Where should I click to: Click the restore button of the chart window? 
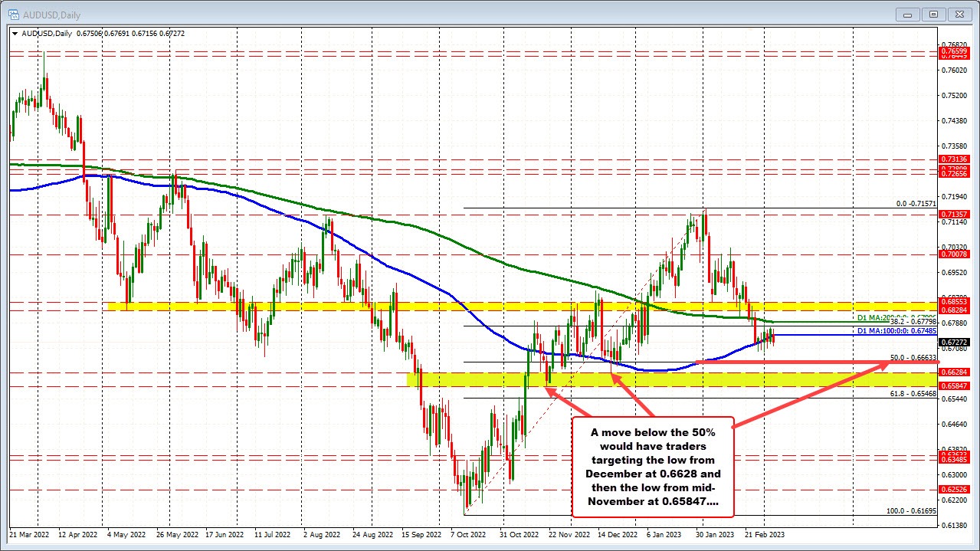(933, 14)
